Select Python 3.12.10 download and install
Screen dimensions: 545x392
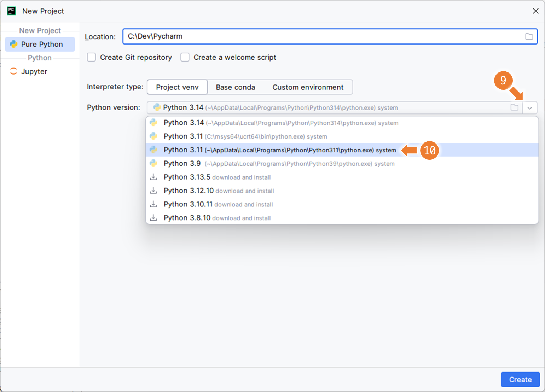tap(342, 191)
